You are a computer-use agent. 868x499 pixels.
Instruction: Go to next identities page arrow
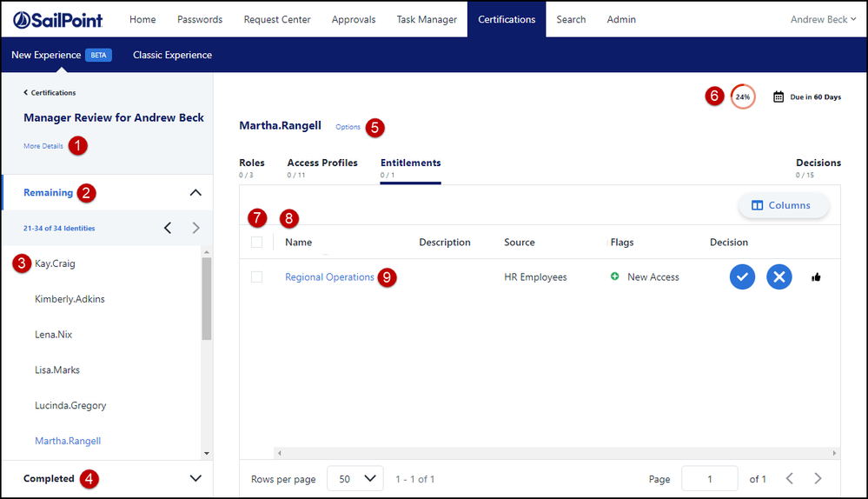click(x=195, y=228)
